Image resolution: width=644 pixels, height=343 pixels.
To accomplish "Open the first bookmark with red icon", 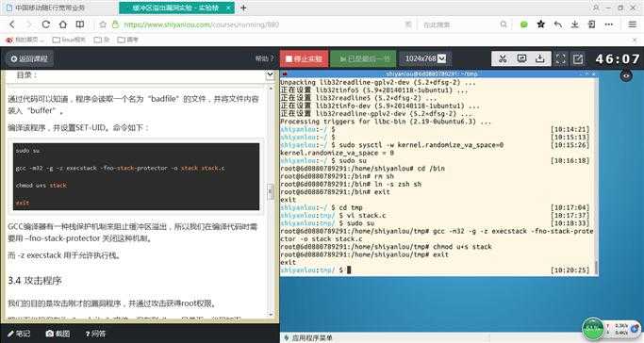I will [25, 40].
